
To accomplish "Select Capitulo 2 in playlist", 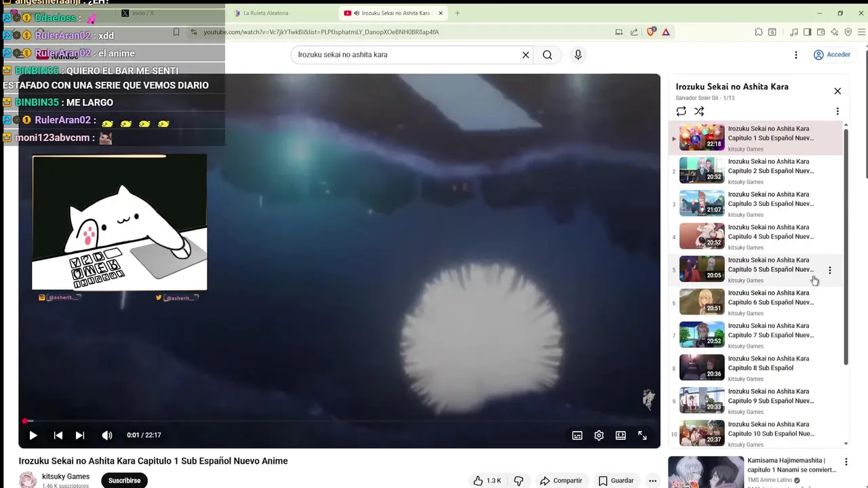I will (x=755, y=171).
